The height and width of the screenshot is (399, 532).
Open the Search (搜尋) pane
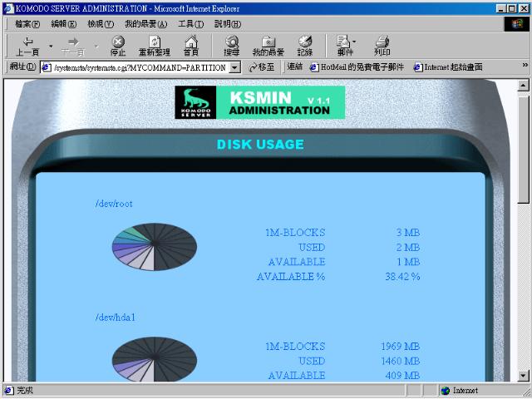[x=231, y=45]
